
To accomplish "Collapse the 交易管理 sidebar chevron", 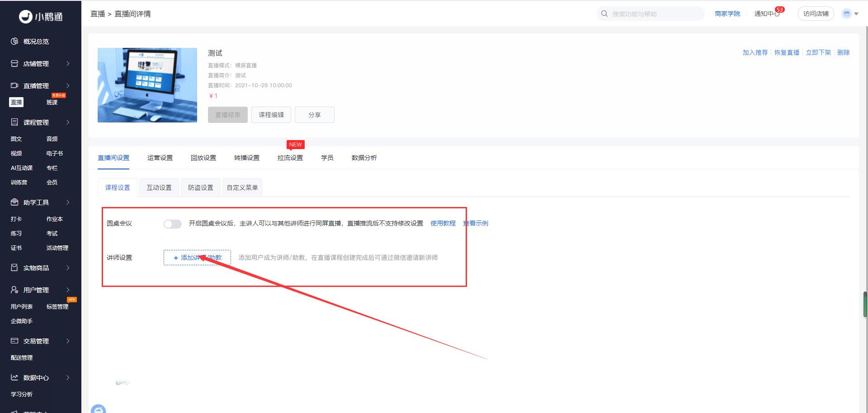I will pos(68,341).
